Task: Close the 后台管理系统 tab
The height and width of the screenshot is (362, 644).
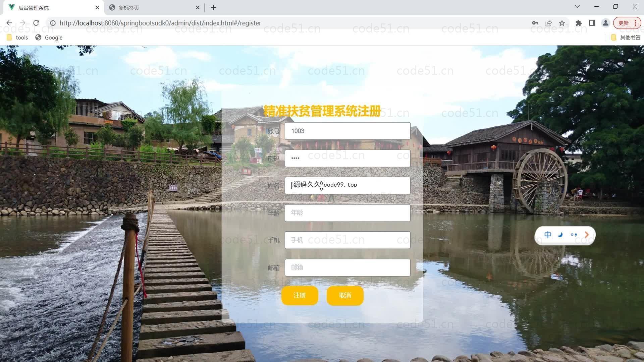Action: [97, 7]
